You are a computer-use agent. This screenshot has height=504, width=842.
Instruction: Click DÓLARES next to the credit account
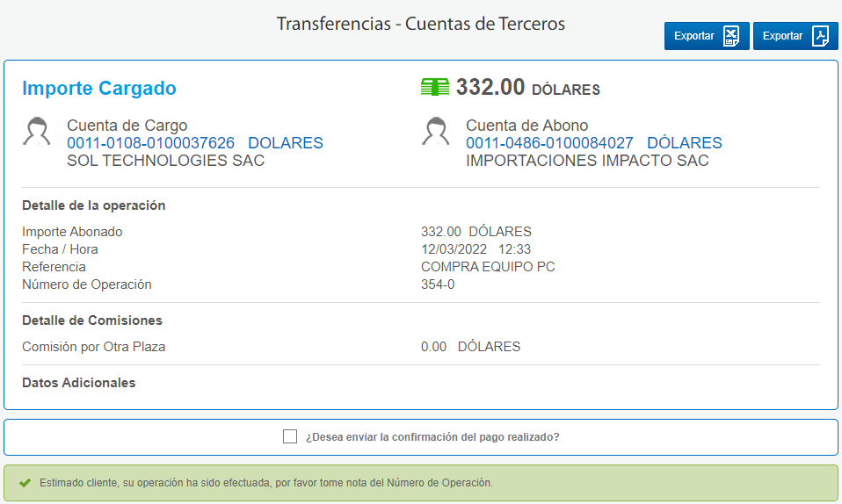(685, 143)
